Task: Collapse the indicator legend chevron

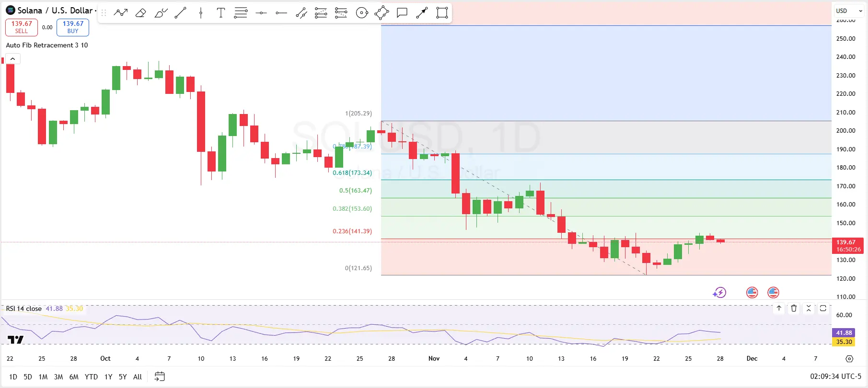Action: (x=13, y=59)
